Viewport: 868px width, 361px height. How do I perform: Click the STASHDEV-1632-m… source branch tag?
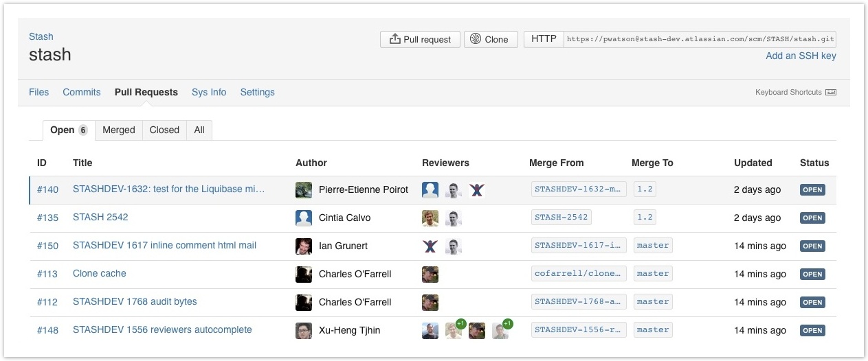point(579,189)
